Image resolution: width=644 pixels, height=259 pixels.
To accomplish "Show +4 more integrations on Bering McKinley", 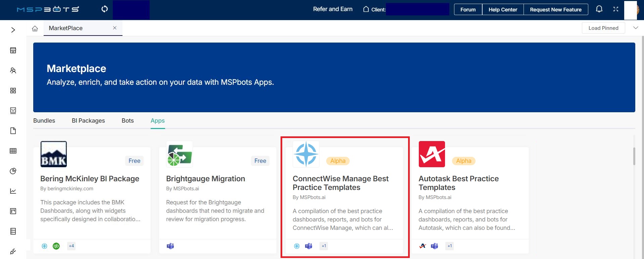I will 71,246.
